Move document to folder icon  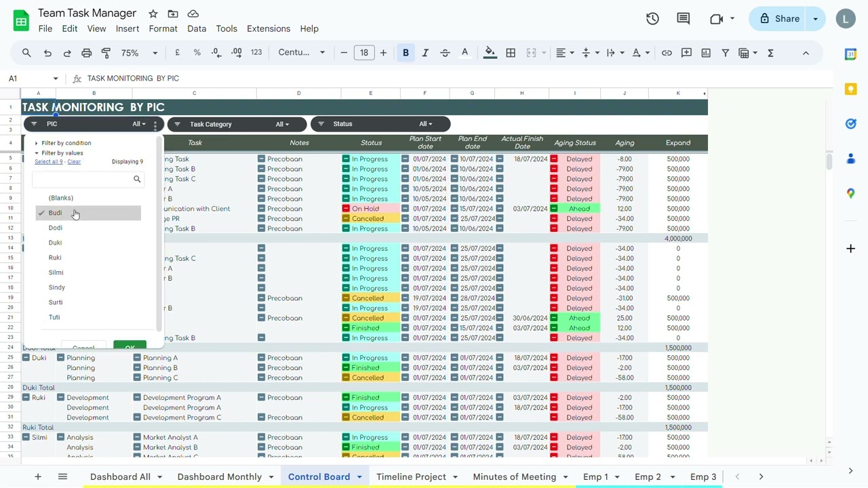173,14
